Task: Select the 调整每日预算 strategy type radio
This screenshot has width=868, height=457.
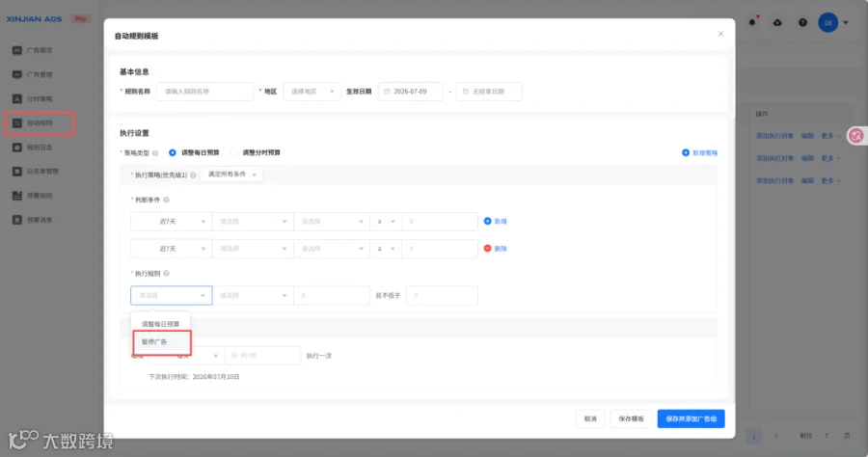Action: pyautogui.click(x=173, y=152)
